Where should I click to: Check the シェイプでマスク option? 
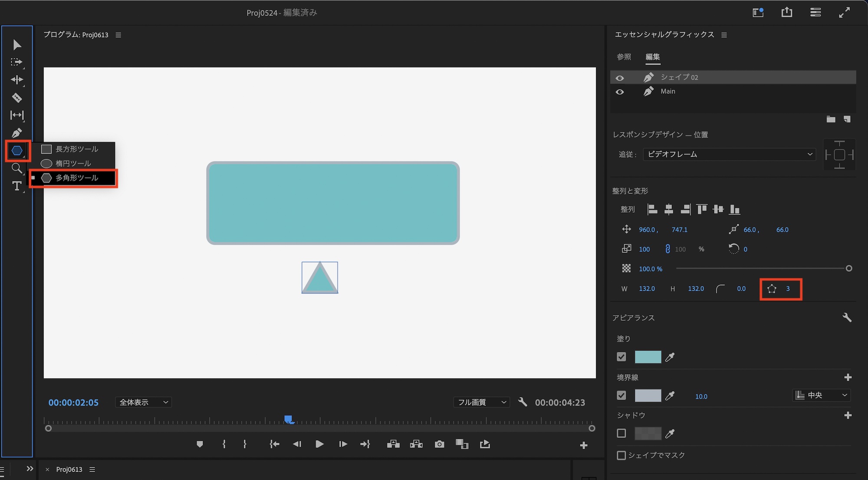pos(621,455)
